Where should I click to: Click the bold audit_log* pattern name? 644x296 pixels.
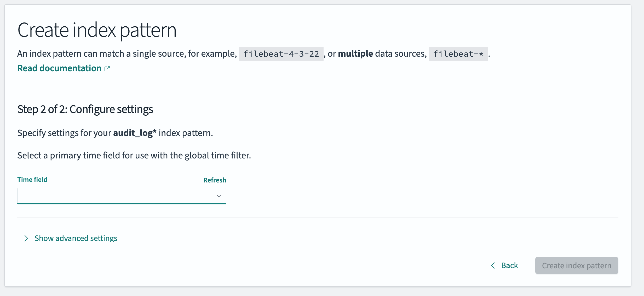[135, 133]
